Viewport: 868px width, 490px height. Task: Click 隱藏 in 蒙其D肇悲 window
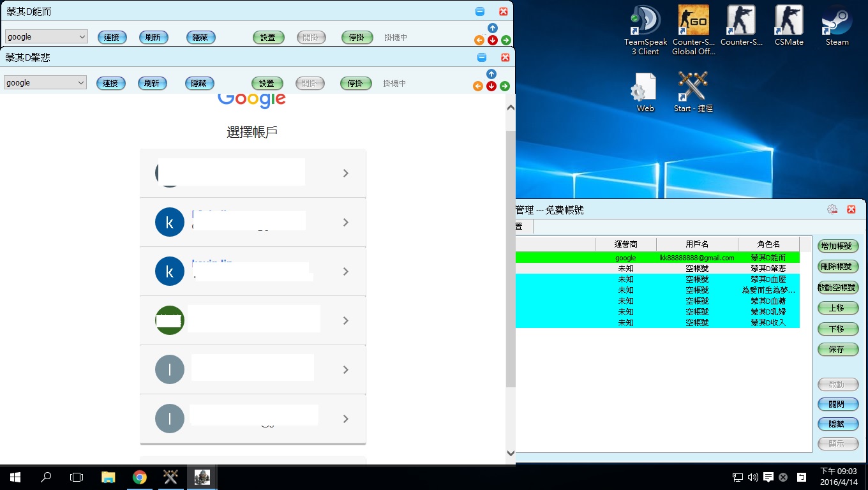199,84
